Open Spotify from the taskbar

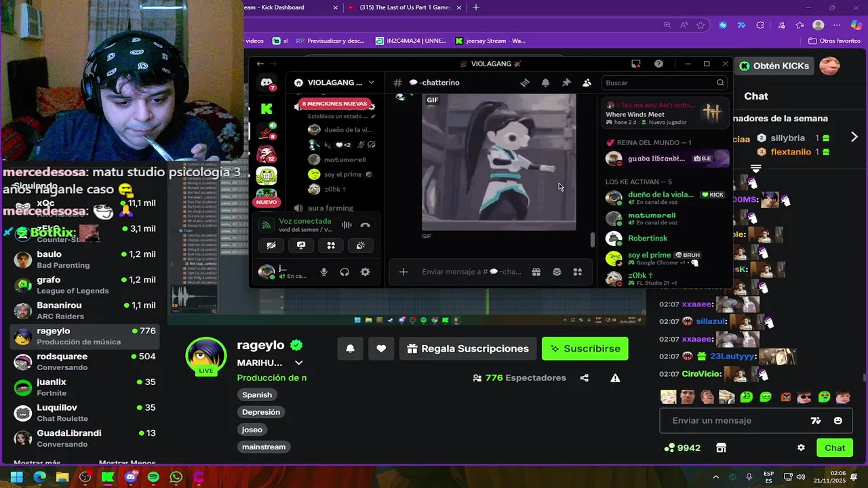tap(153, 477)
